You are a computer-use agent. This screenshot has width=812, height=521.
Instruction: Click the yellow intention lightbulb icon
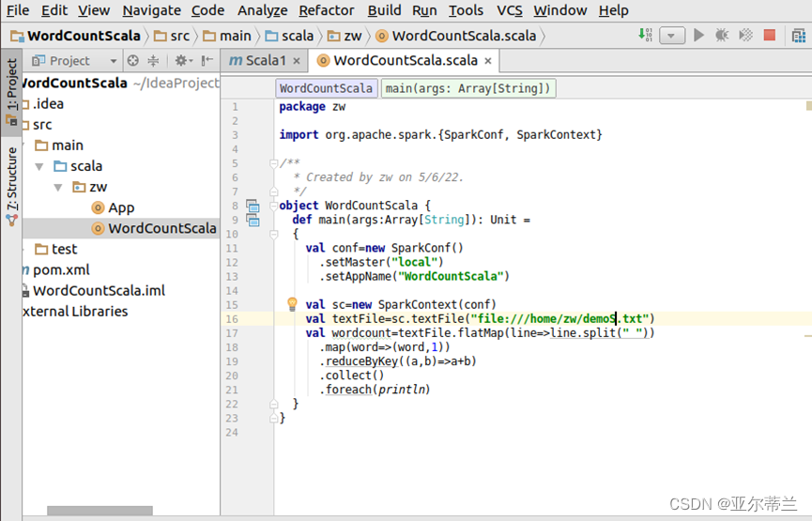292,303
